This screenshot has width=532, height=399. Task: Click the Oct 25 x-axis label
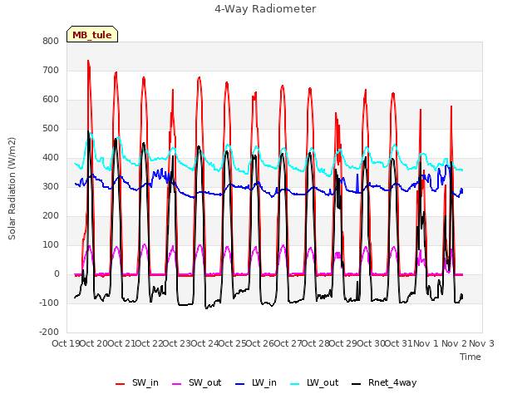(233, 343)
